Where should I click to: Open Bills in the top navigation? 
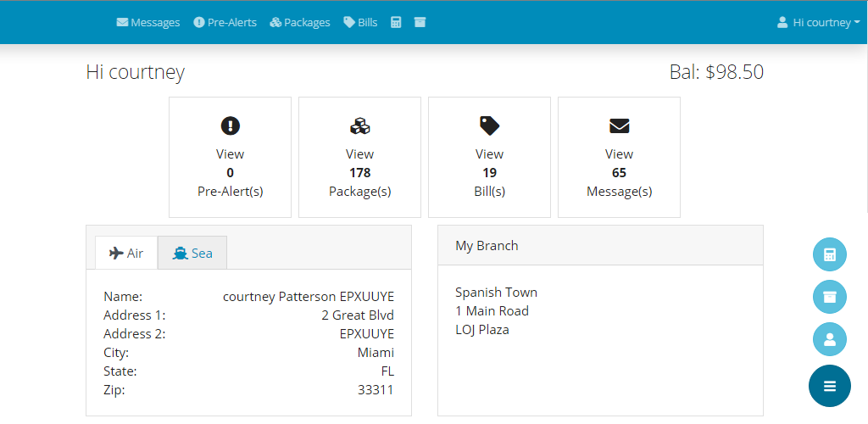[360, 23]
